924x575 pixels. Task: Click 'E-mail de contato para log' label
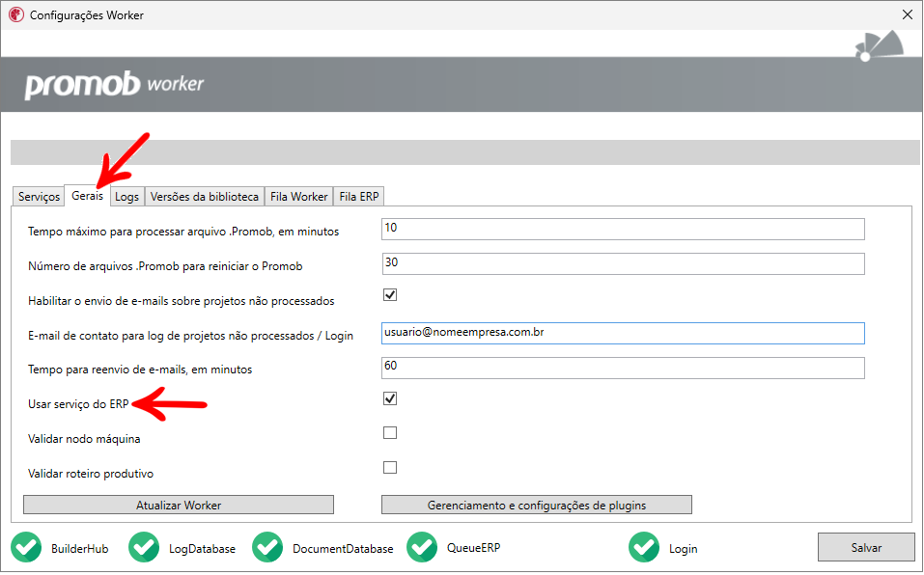(x=190, y=336)
